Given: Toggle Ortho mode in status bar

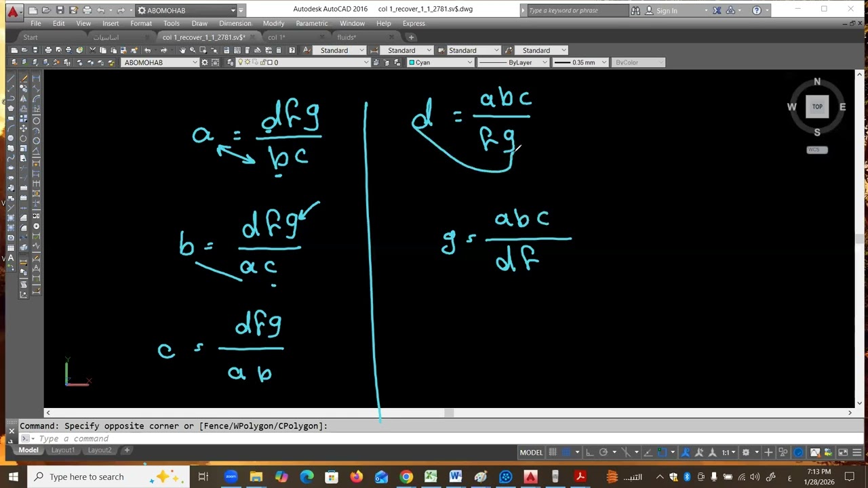Looking at the screenshot, I should click(590, 452).
